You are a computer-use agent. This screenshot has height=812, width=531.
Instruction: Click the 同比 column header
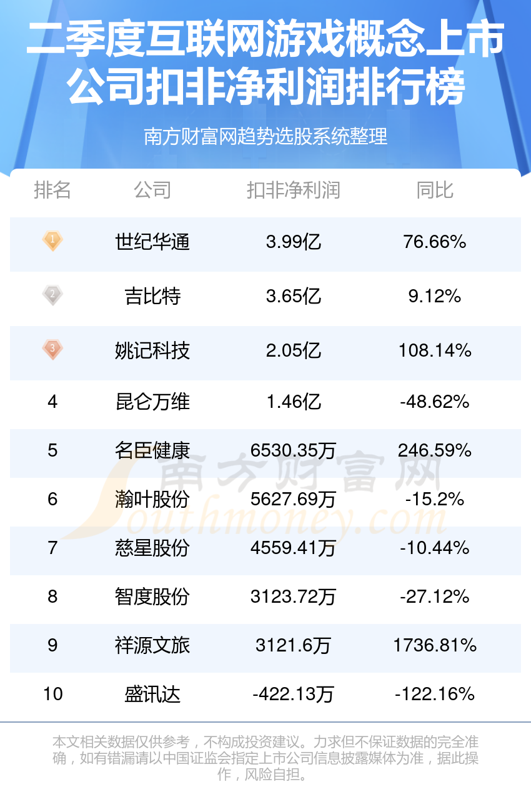pos(435,190)
